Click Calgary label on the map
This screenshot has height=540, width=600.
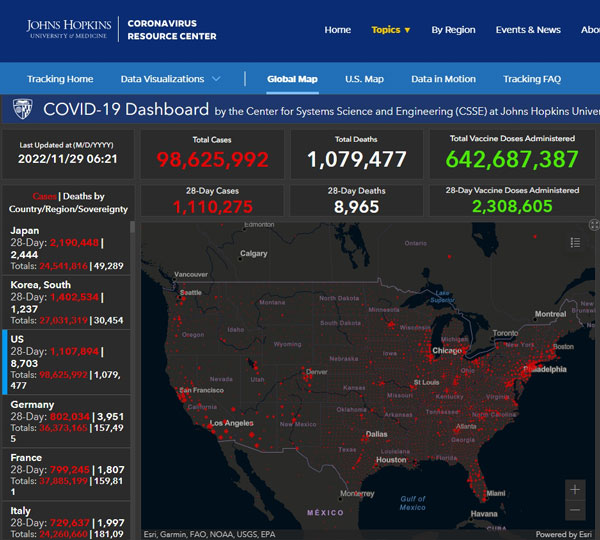tap(254, 253)
